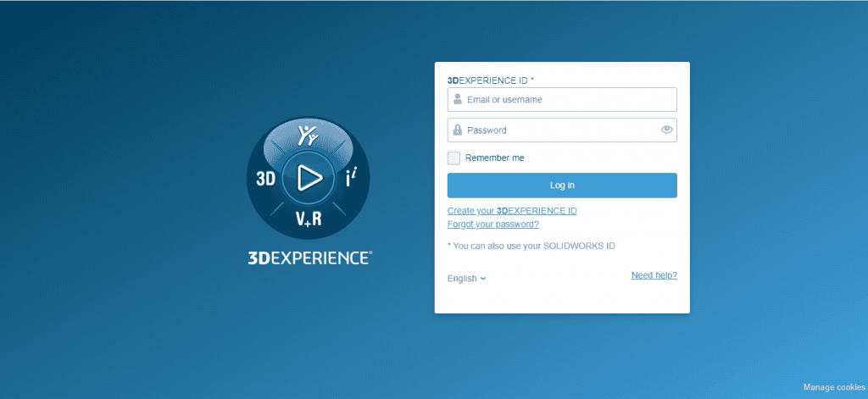This screenshot has height=399, width=868.
Task: Click the information i quadrant of compass
Action: click(x=351, y=178)
